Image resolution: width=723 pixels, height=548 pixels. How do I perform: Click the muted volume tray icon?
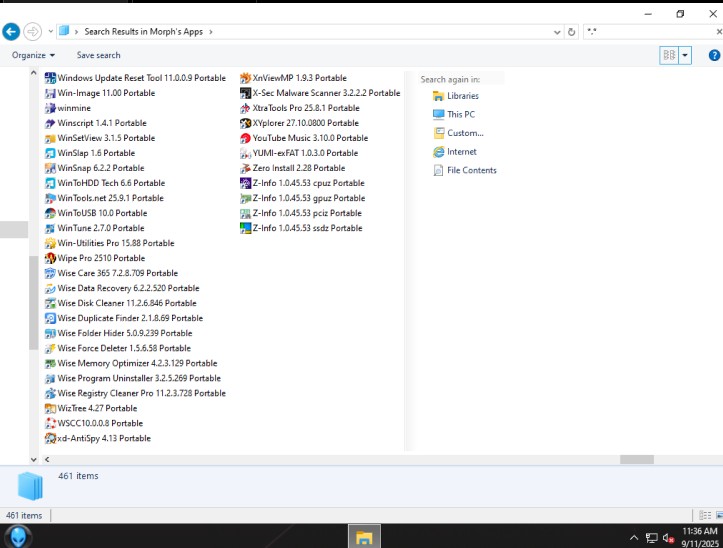[x=668, y=538]
